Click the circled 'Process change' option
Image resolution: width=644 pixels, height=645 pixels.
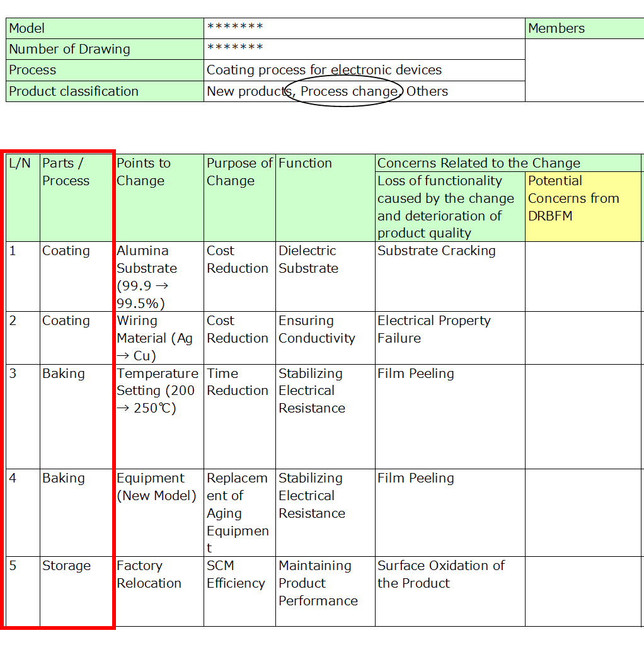tap(349, 91)
